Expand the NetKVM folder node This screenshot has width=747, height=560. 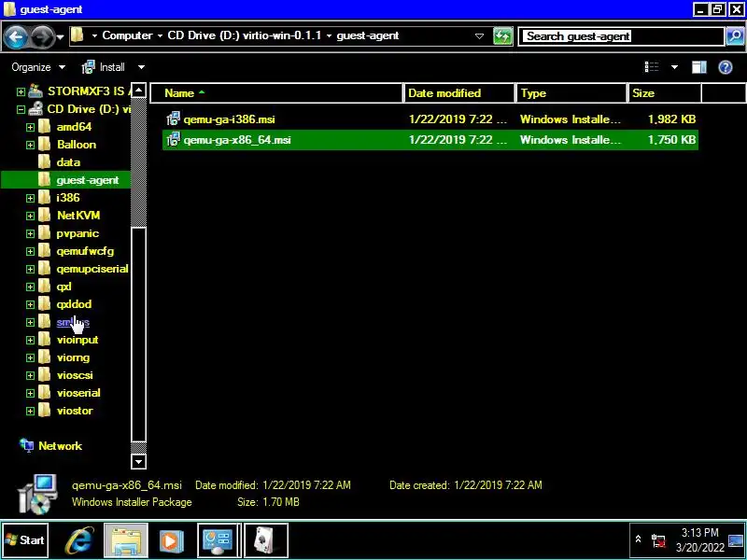tap(30, 216)
